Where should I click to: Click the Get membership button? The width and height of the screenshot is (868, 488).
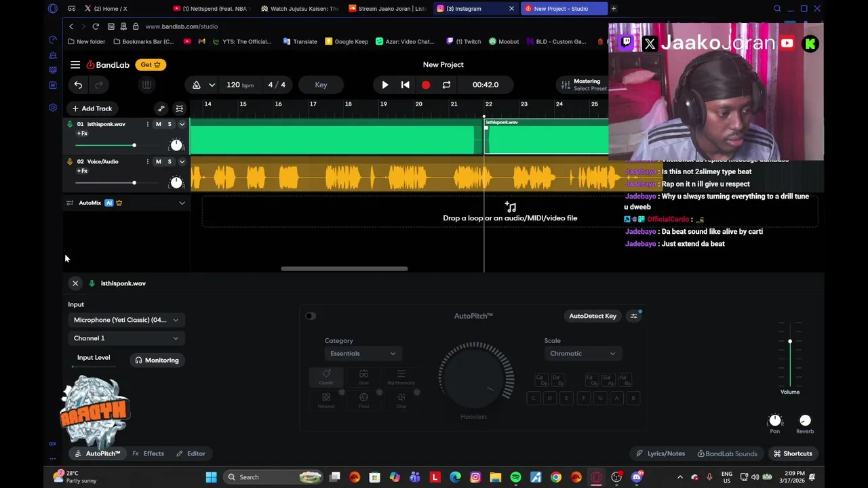(151, 64)
